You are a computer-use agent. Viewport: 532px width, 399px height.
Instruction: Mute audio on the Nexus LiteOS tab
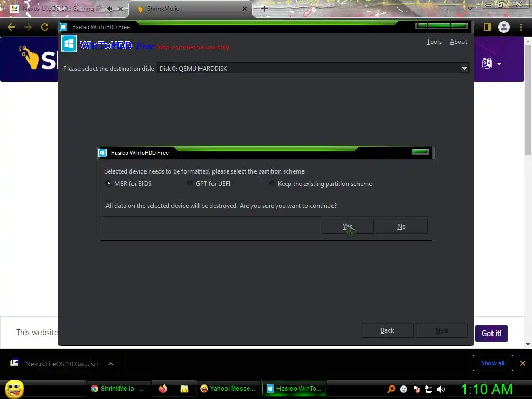tap(110, 9)
